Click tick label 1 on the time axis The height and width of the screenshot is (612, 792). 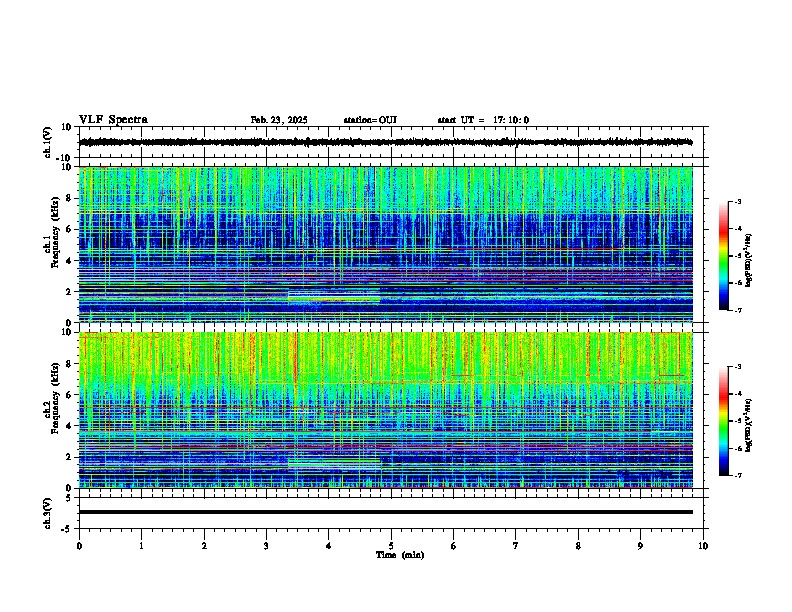click(x=141, y=546)
